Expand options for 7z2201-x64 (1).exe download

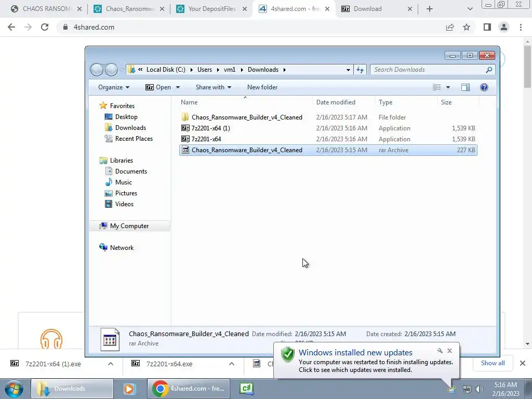(x=111, y=364)
